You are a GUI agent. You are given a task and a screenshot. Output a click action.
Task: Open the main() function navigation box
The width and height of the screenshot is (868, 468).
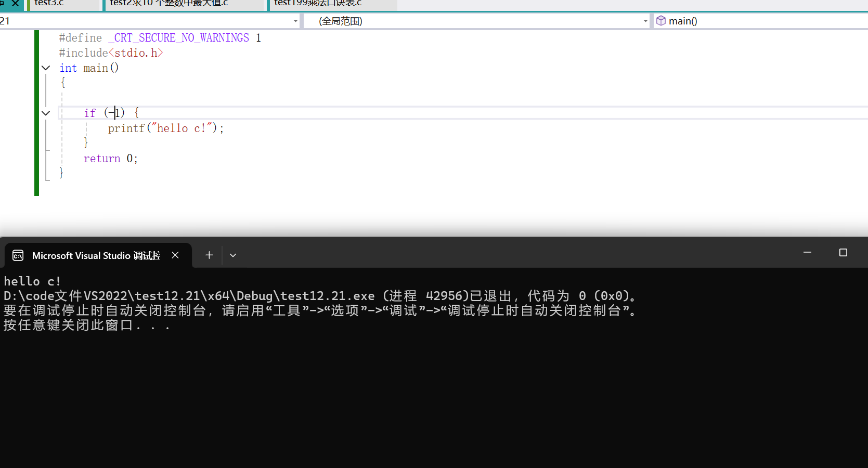[x=761, y=21]
